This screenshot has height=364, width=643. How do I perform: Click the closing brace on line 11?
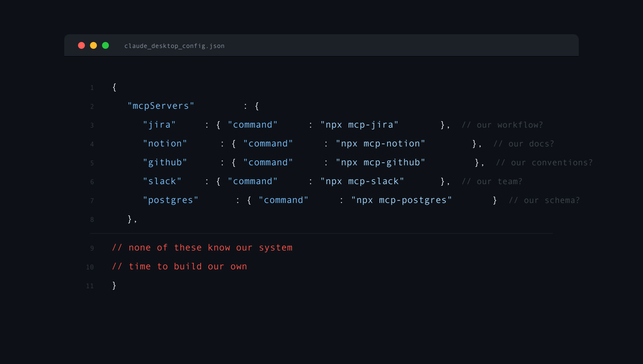point(114,286)
